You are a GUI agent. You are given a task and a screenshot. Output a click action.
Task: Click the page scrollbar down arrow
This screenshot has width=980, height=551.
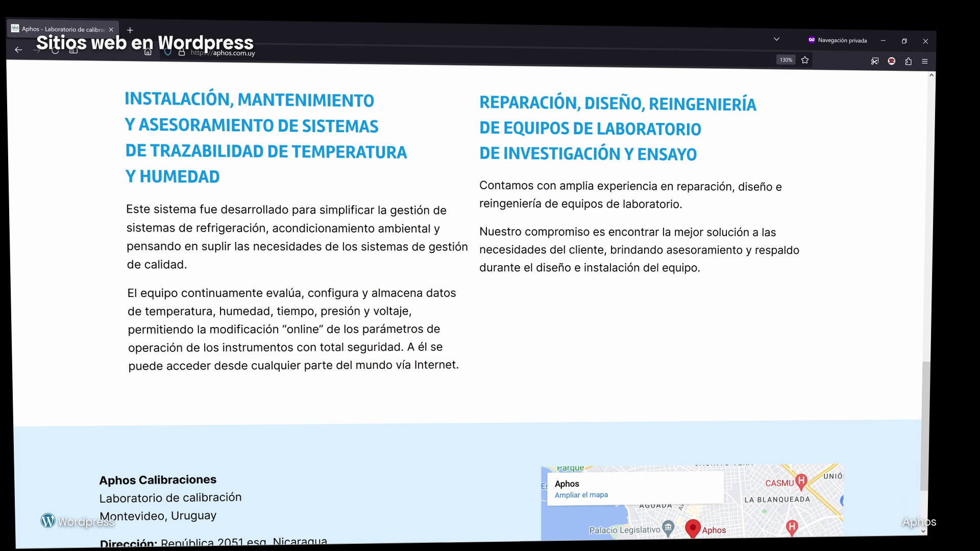click(923, 531)
